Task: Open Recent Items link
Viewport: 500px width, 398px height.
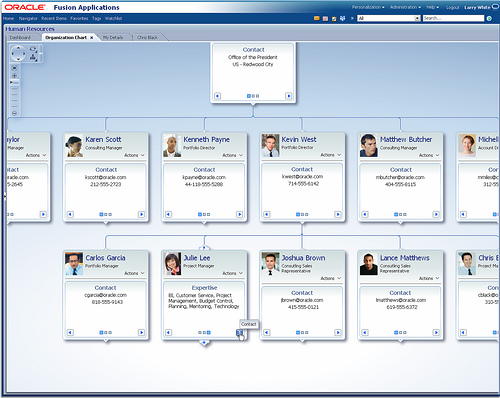Action: [x=54, y=18]
